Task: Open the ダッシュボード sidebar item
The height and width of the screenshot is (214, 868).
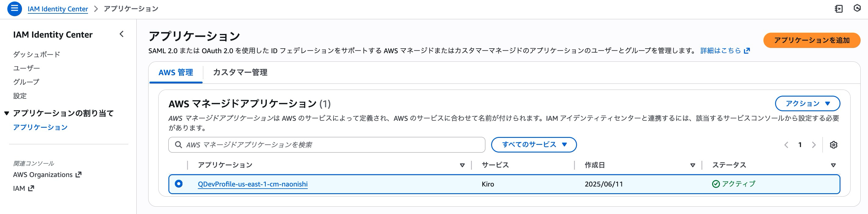Action: click(x=36, y=53)
